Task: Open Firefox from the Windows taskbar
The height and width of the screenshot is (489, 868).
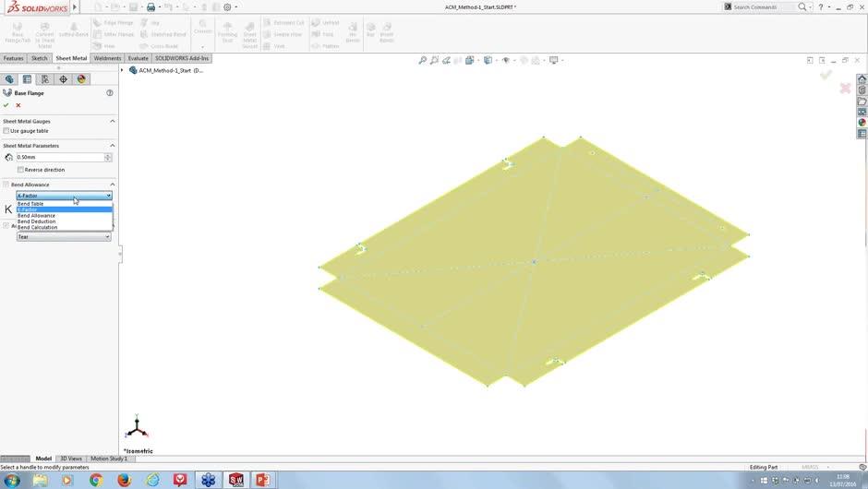Action: (x=124, y=480)
